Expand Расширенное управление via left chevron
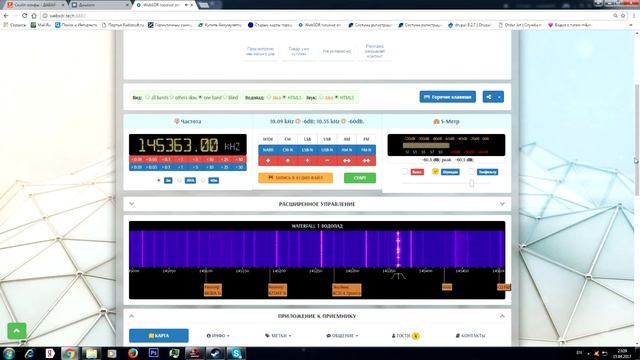The height and width of the screenshot is (360, 640). 131,204
